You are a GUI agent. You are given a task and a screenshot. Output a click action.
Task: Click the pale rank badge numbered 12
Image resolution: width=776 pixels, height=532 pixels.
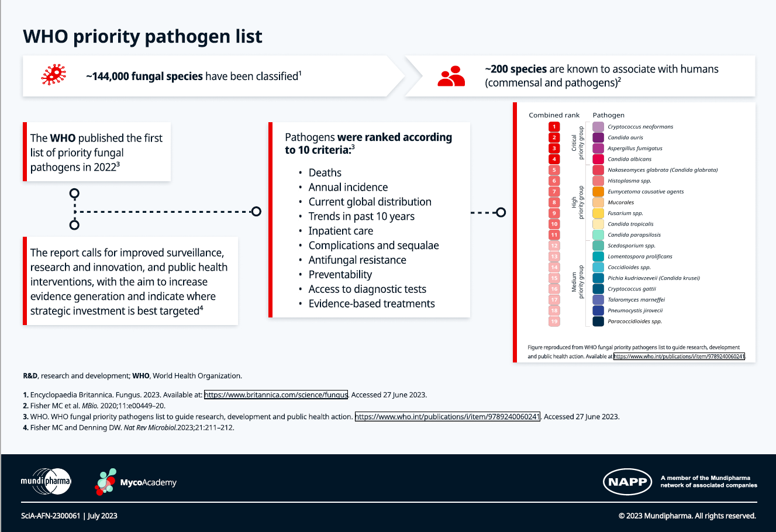coord(554,244)
